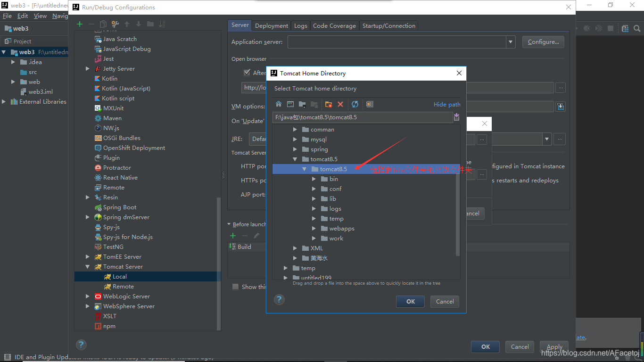The height and width of the screenshot is (362, 644).
Task: Switch to Logs tab
Action: pos(301,26)
